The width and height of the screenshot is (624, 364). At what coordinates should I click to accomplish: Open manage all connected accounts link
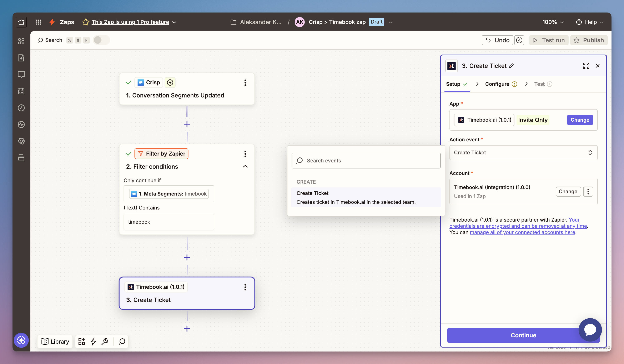522,232
